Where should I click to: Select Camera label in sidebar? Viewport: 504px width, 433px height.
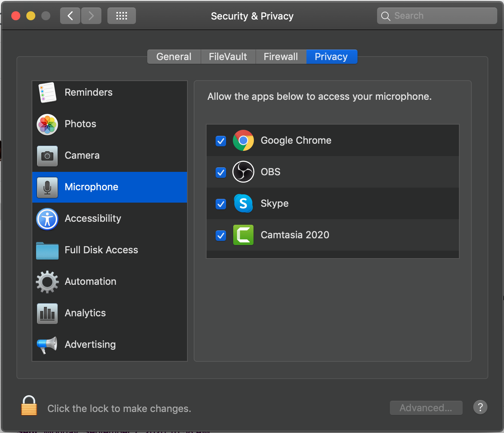82,155
